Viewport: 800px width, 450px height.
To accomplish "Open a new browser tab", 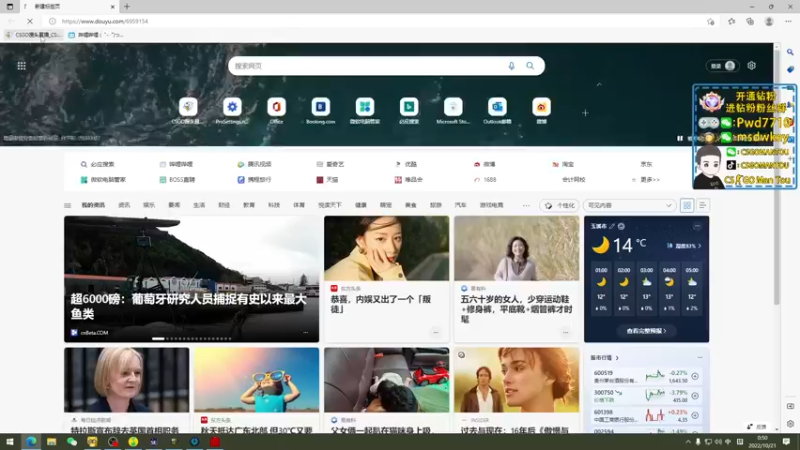I will point(127,7).
